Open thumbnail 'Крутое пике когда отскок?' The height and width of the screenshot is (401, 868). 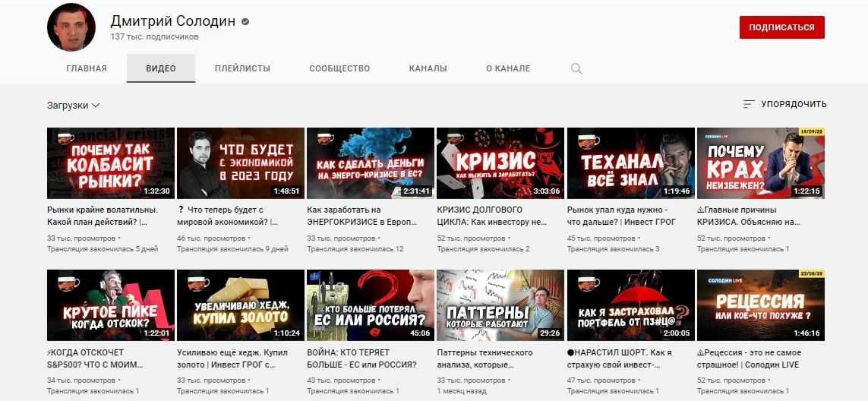pos(111,305)
